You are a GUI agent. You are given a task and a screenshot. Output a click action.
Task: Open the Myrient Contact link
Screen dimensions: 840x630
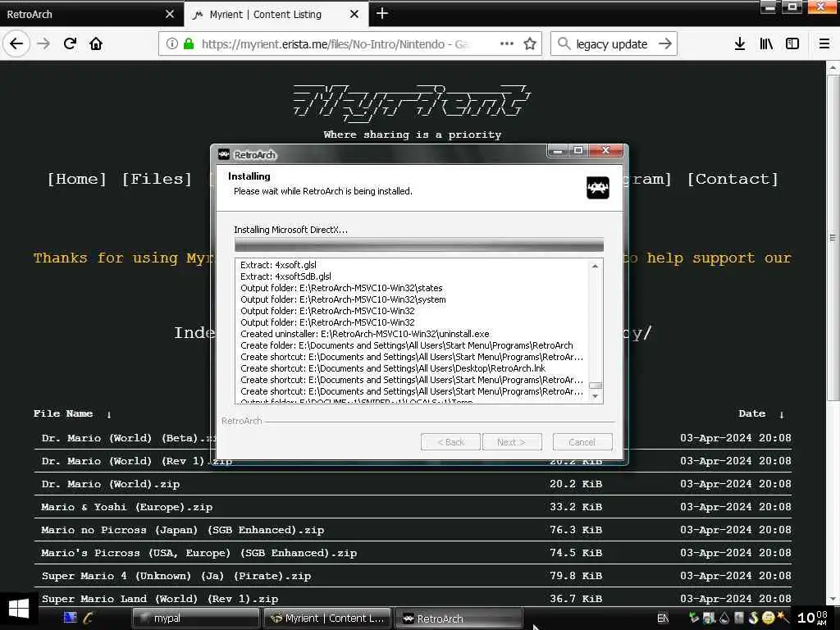(733, 178)
